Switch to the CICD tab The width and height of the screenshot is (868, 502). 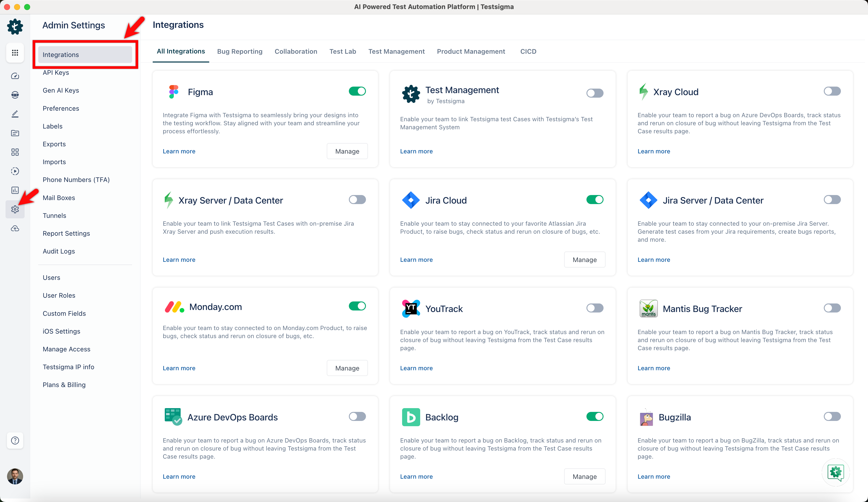tap(528, 51)
